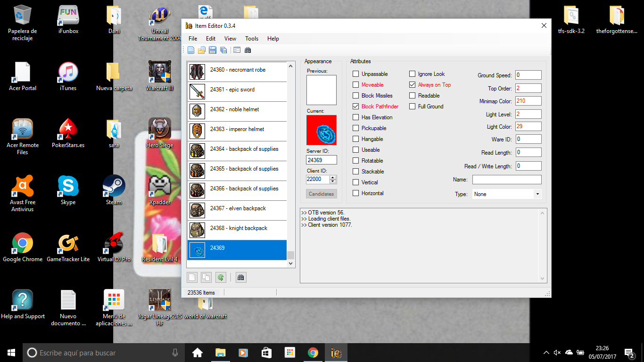Open Chrome from the taskbar
Image resolution: width=644 pixels, height=362 pixels.
pyautogui.click(x=313, y=353)
